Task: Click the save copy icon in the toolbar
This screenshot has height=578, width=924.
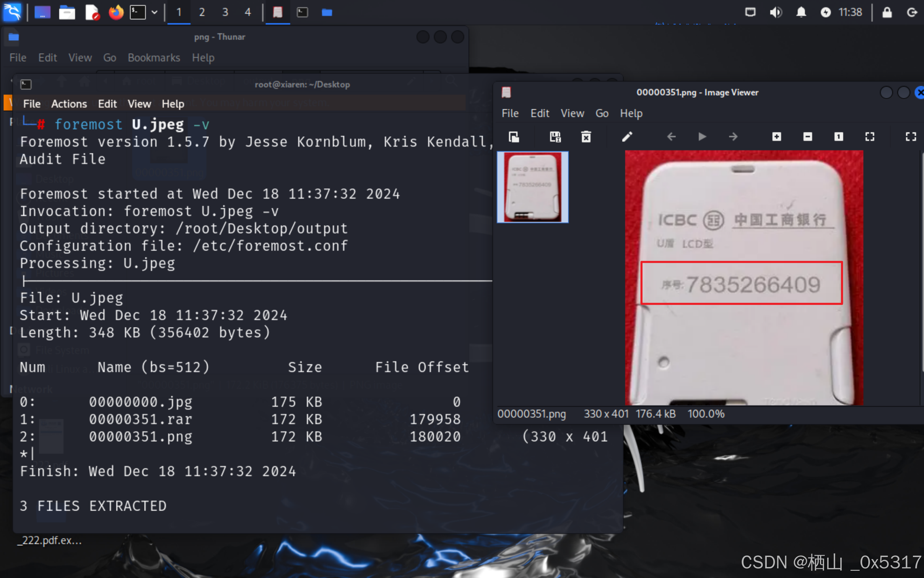Action: (555, 136)
